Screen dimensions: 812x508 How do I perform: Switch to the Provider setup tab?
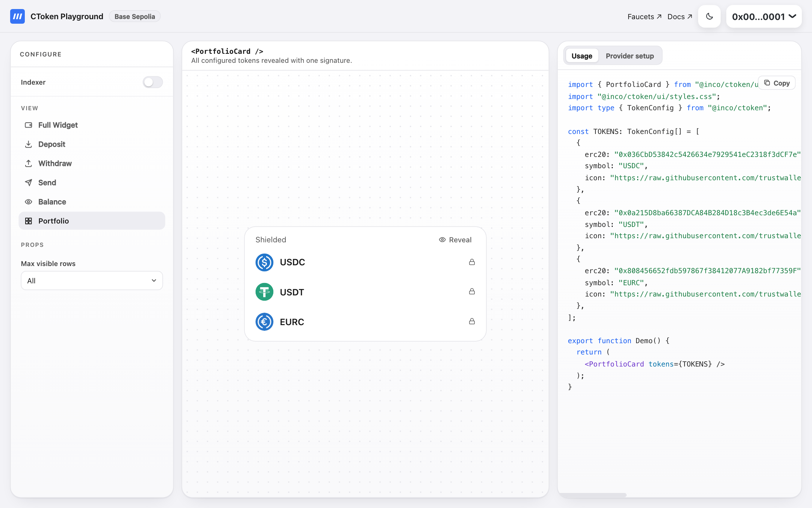[630, 56]
